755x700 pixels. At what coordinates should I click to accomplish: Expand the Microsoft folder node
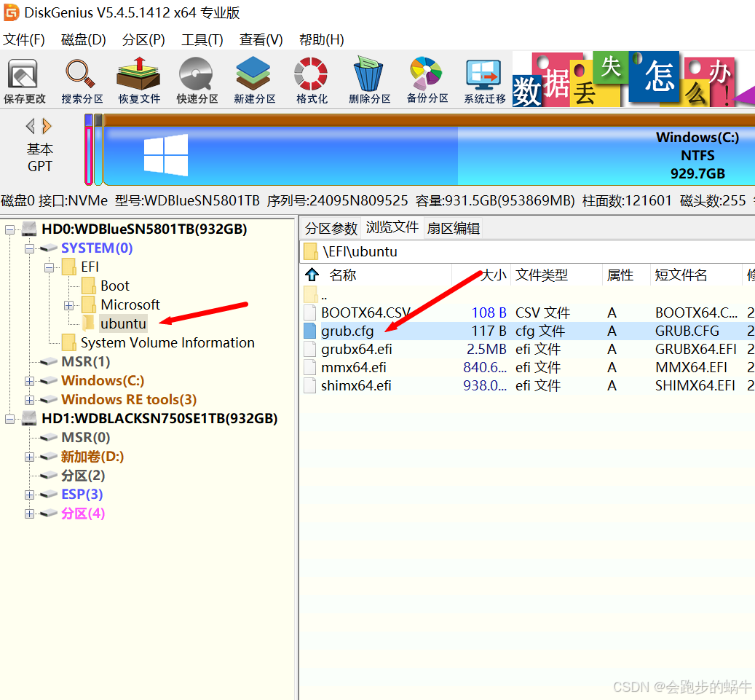coord(69,305)
